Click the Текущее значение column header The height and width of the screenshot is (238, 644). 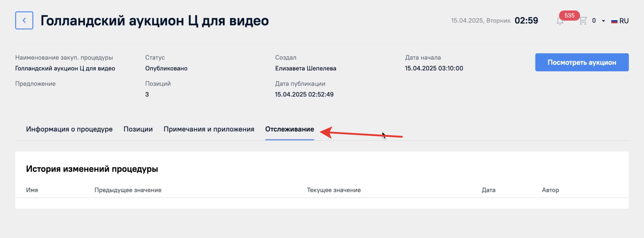click(x=334, y=190)
